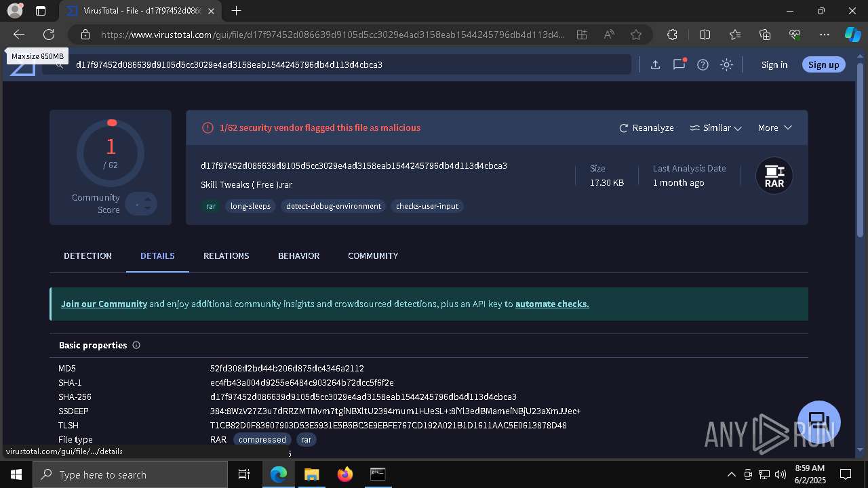
Task: View site information lock icon
Action: [x=85, y=35]
